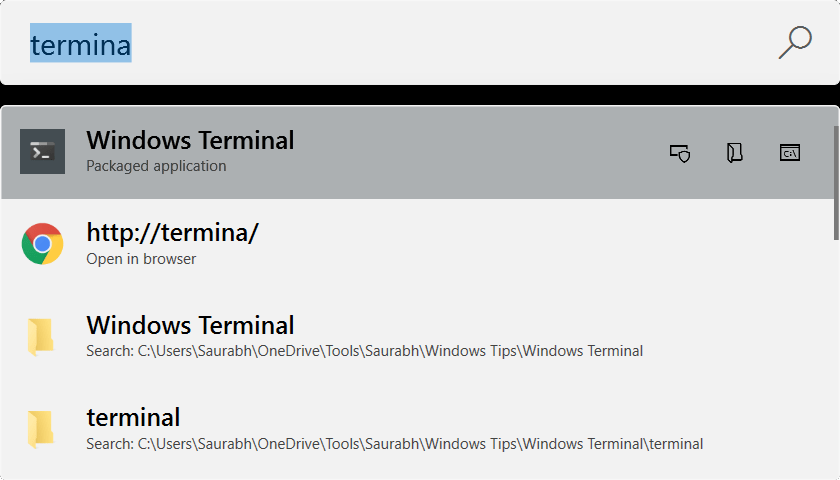This screenshot has width=840, height=480.
Task: Click the path ending in Windows Tips\Windows Terminal
Action: click(x=364, y=351)
